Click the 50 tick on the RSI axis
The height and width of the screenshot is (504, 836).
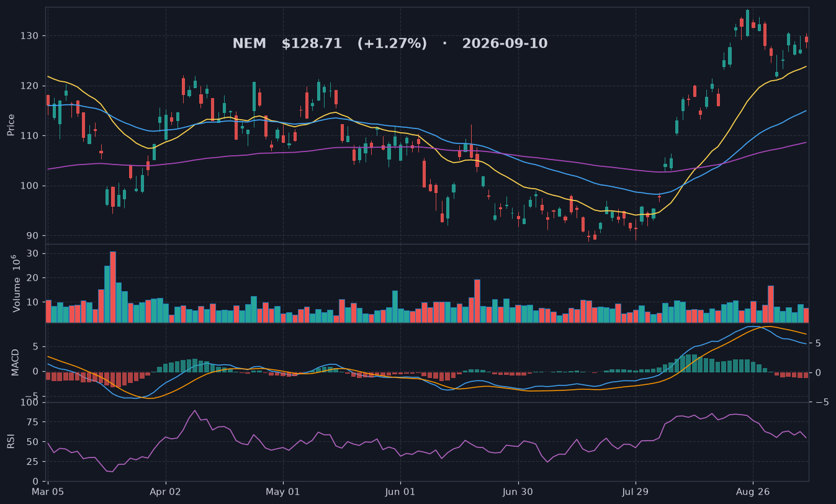tap(33, 442)
